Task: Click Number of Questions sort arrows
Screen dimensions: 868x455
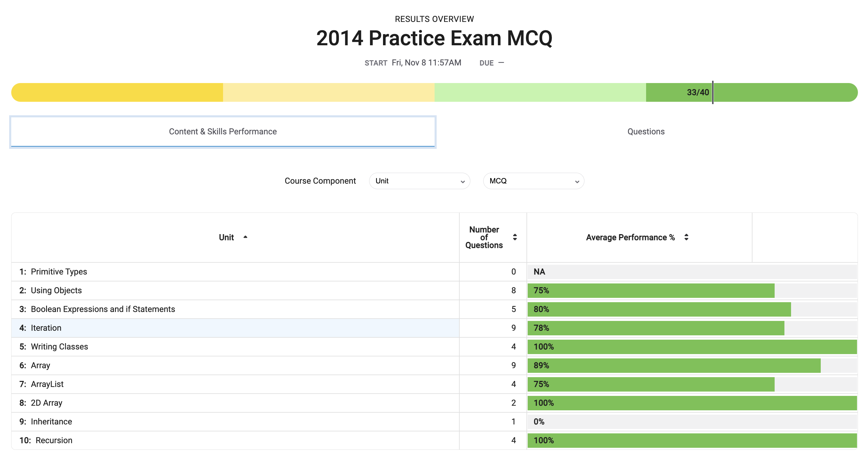Action: [514, 237]
